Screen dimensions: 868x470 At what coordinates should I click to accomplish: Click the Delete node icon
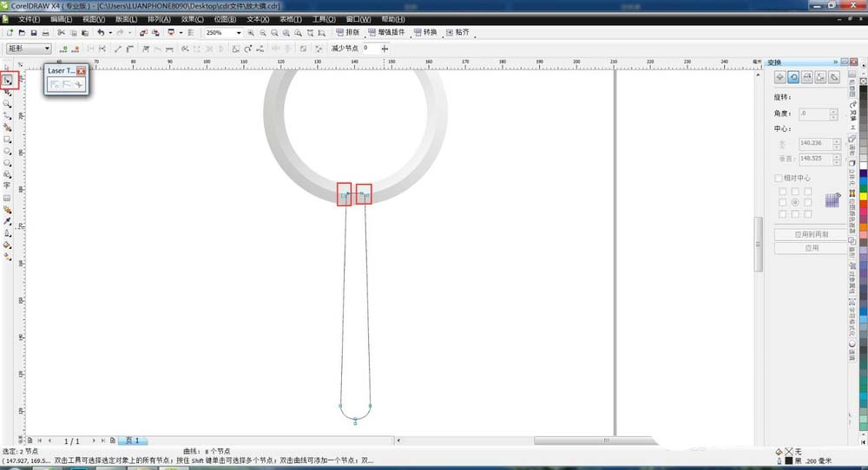click(x=76, y=49)
